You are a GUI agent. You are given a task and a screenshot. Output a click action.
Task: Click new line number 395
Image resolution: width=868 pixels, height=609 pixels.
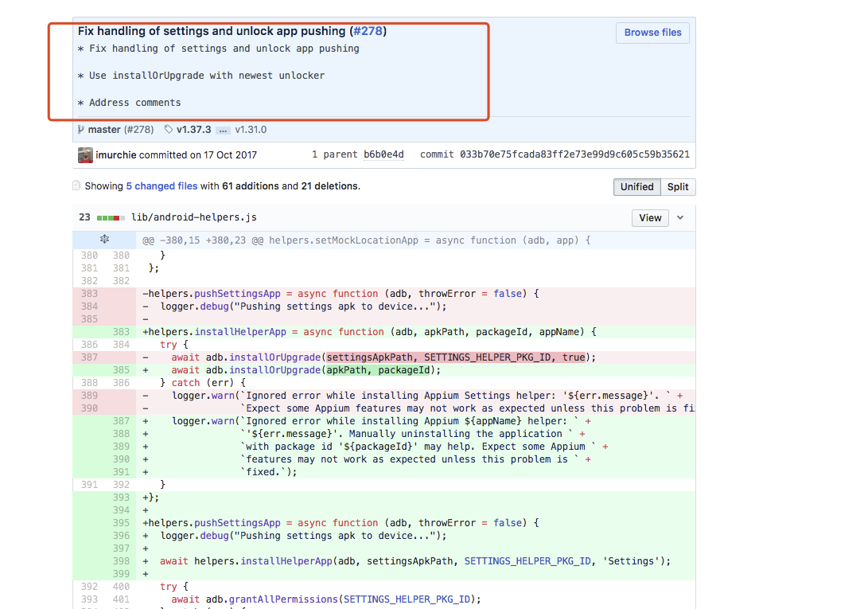click(x=121, y=523)
